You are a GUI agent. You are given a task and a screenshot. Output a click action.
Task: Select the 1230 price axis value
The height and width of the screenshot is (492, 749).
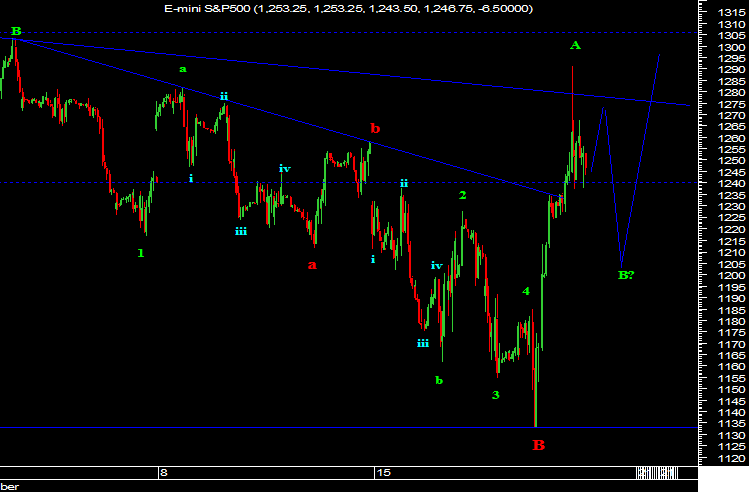click(731, 206)
